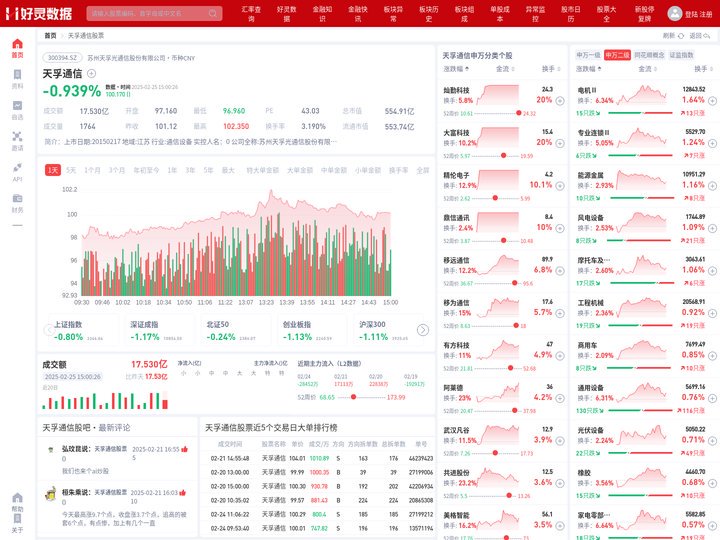Click the 注册 register link

(x=706, y=14)
